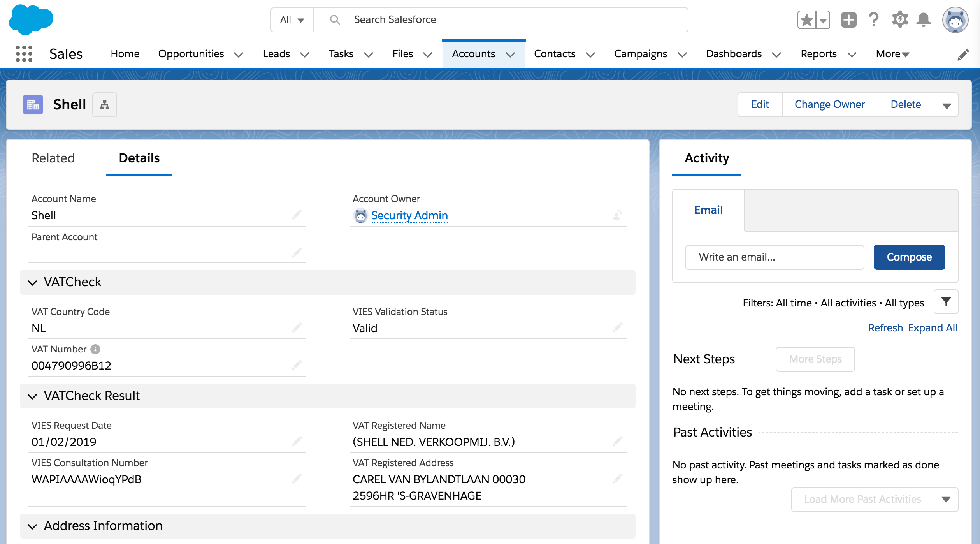The width and height of the screenshot is (980, 544).
Task: Expand the dropdown next to Delete
Action: (946, 104)
